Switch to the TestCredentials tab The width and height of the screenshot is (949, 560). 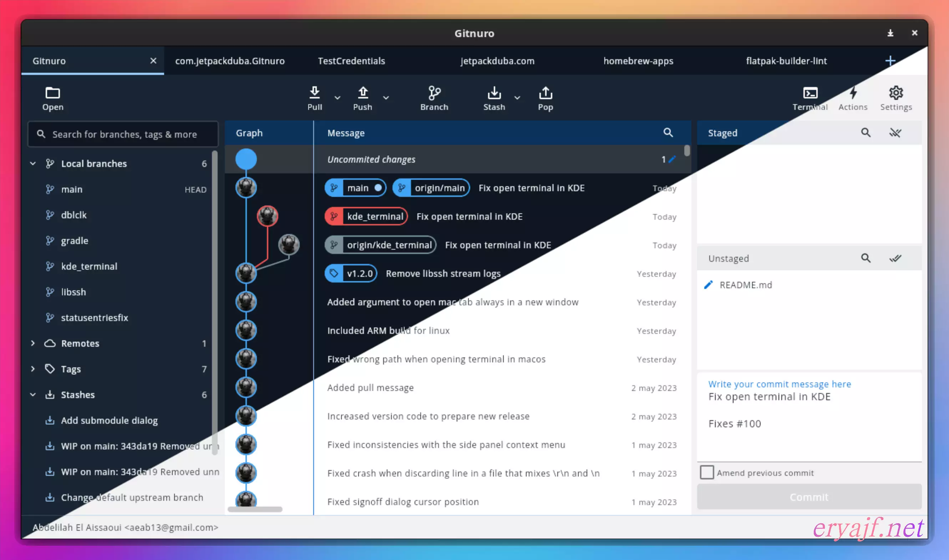(351, 61)
